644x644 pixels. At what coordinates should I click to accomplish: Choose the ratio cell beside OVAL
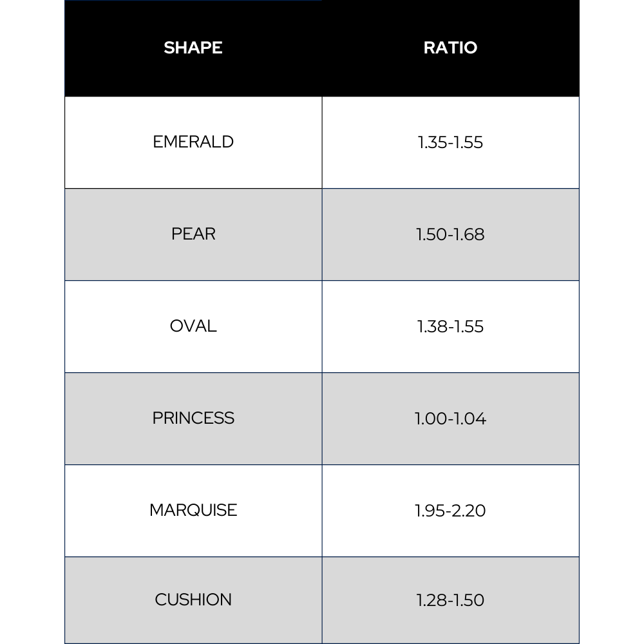(450, 327)
